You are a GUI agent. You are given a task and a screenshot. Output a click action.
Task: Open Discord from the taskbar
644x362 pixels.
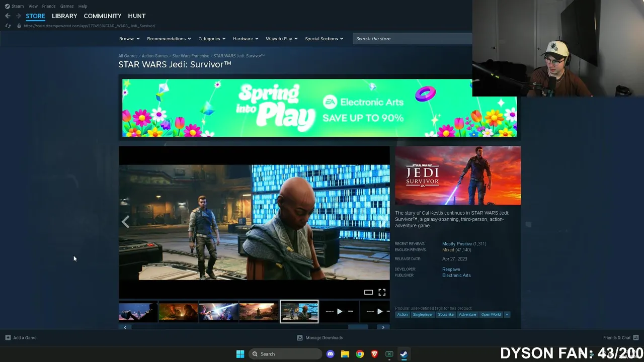tap(330, 354)
